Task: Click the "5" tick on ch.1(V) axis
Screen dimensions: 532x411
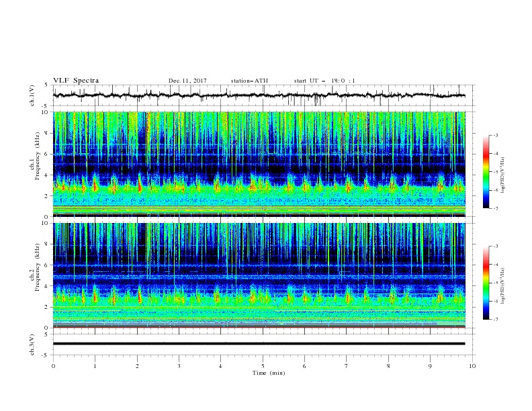Action: pos(46,85)
